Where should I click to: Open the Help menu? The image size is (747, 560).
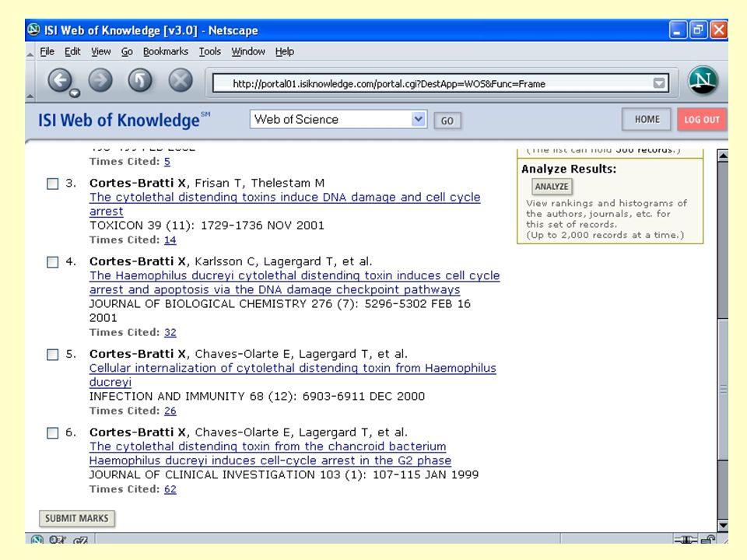click(x=285, y=51)
